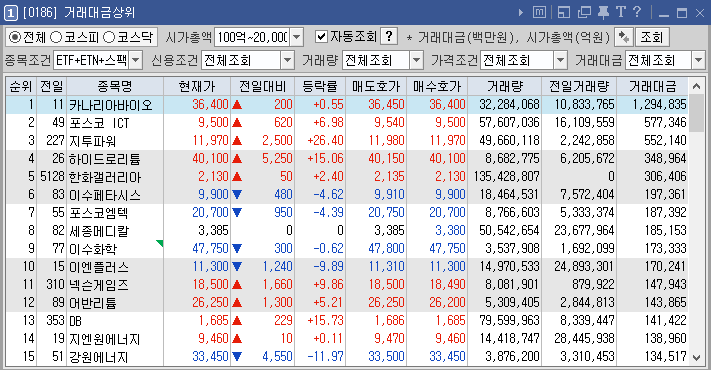Image resolution: width=711 pixels, height=370 pixels.
Task: Select the 하이드로리튬 stock name
Action: click(x=105, y=159)
